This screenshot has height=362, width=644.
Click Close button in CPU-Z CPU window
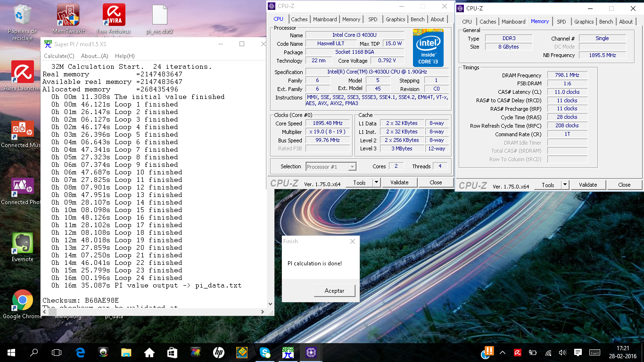(x=436, y=182)
